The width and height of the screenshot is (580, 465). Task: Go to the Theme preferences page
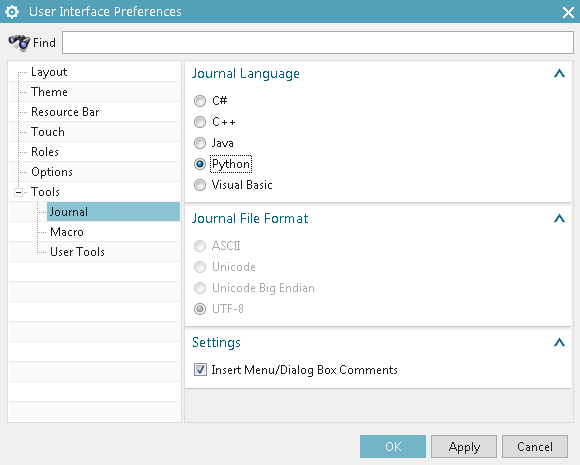[x=49, y=92]
